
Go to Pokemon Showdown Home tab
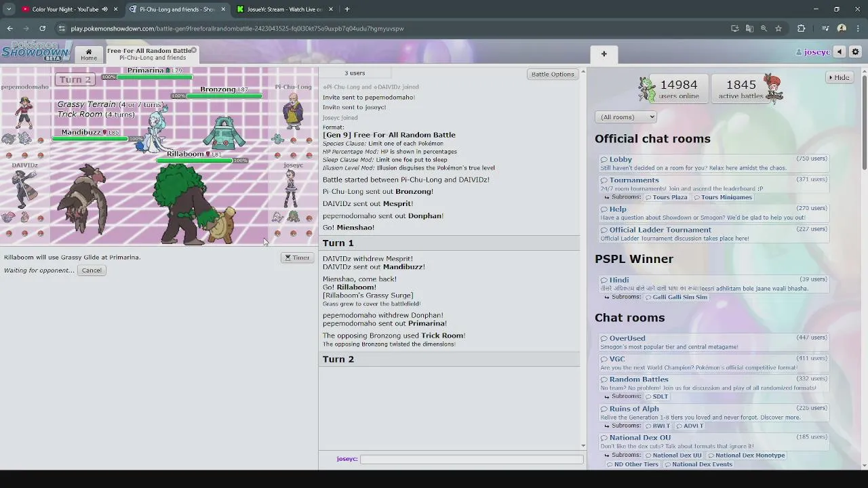(x=89, y=54)
